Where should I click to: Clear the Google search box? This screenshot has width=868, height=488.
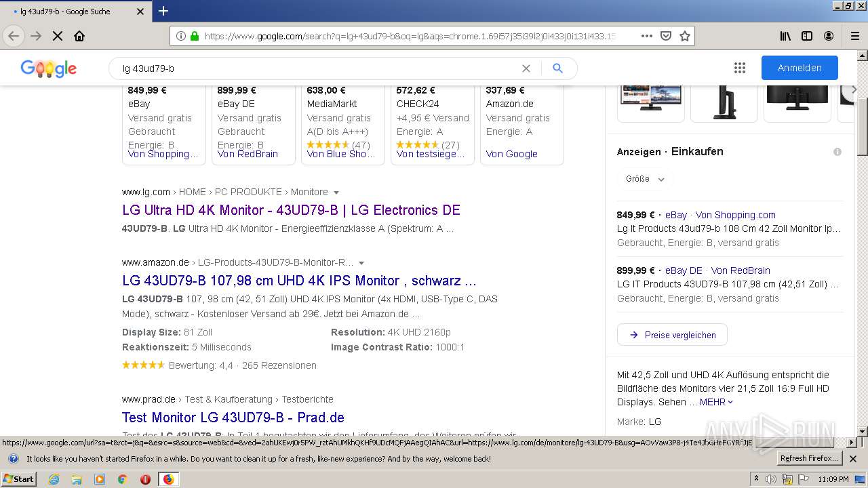[x=526, y=68]
